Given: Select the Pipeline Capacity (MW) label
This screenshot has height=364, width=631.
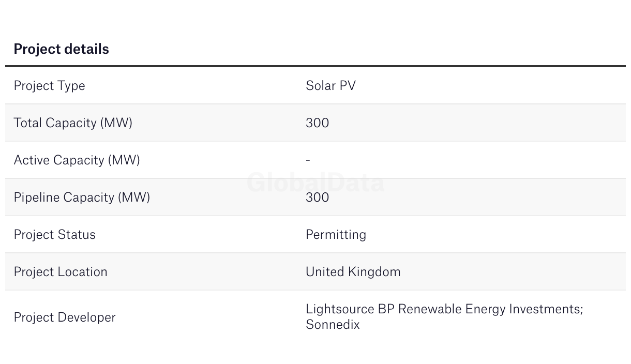Looking at the screenshot, I should 82,198.
